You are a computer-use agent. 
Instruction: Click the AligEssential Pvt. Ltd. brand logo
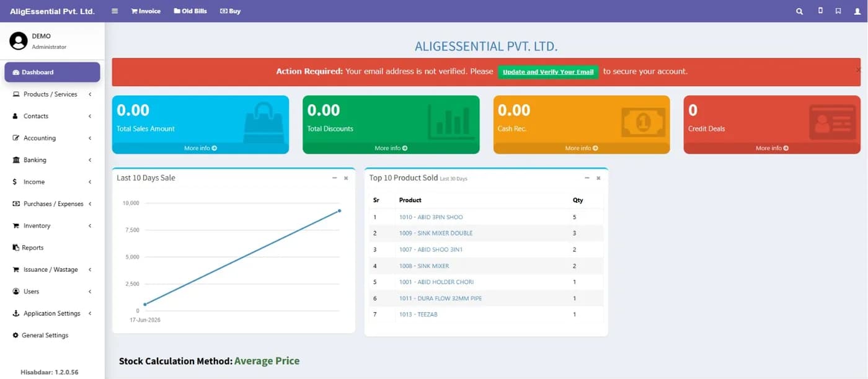(52, 11)
